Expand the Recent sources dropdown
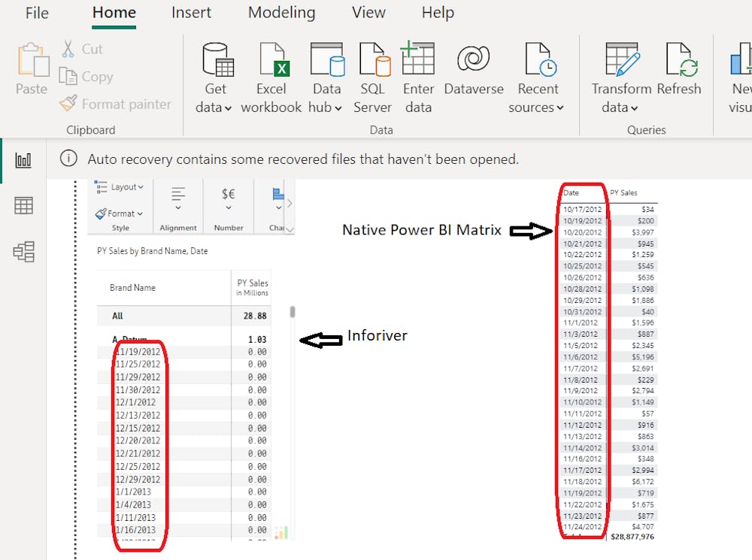The height and width of the screenshot is (560, 752). (x=537, y=107)
